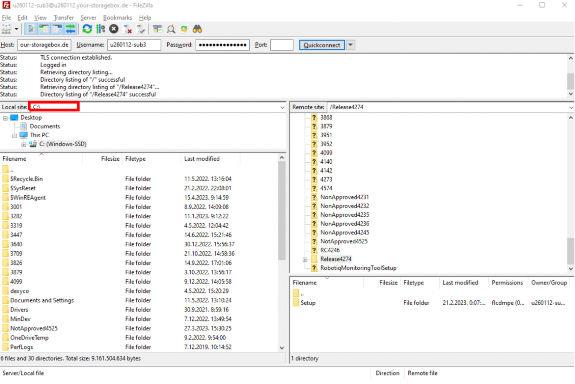Open the Transfer menu

(63, 18)
